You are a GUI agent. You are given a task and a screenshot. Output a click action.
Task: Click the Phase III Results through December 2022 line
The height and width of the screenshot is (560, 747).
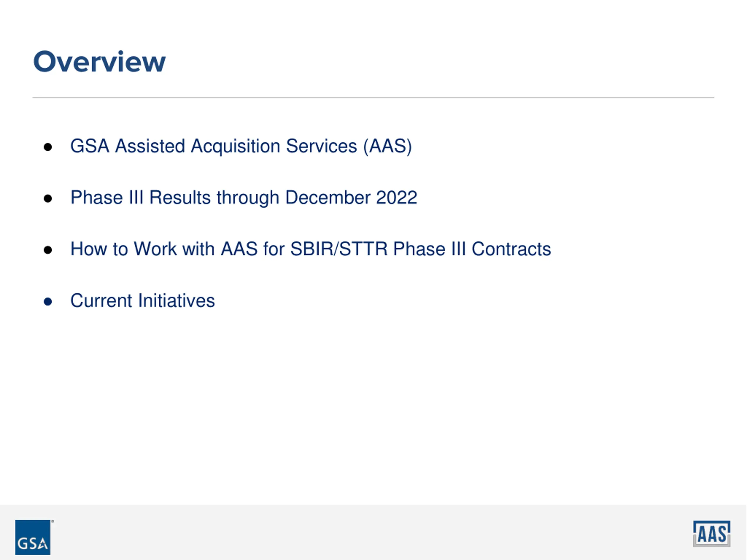pos(244,198)
